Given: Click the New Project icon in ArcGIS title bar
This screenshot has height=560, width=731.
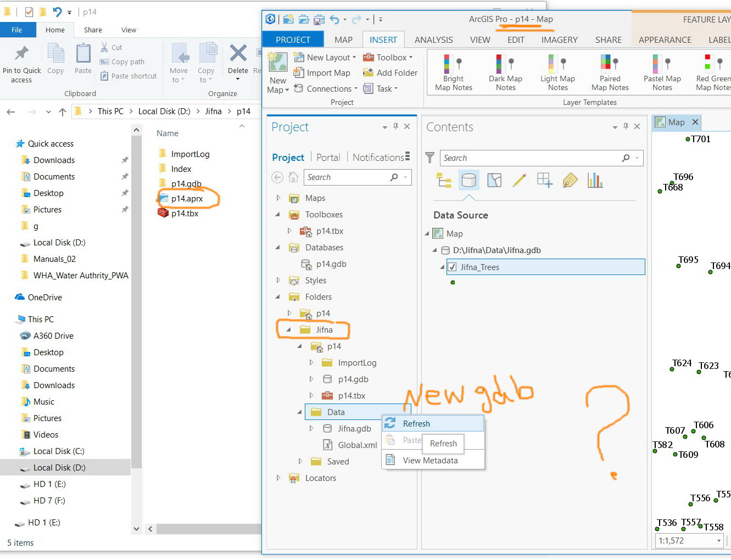Looking at the screenshot, I should [x=288, y=20].
